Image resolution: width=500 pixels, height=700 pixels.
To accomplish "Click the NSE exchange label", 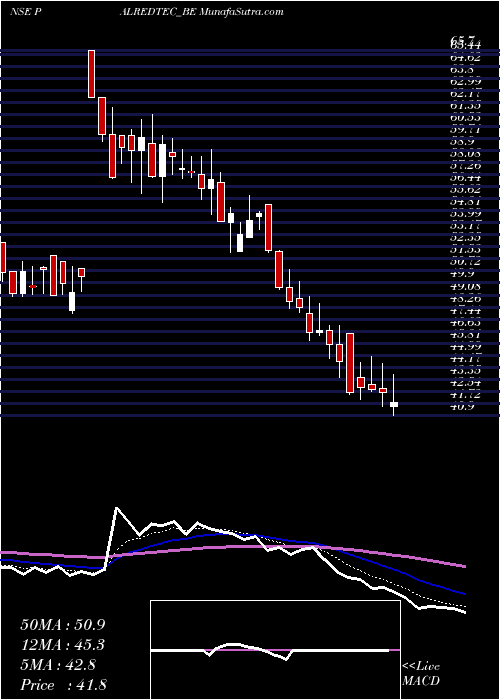I will (20, 11).
